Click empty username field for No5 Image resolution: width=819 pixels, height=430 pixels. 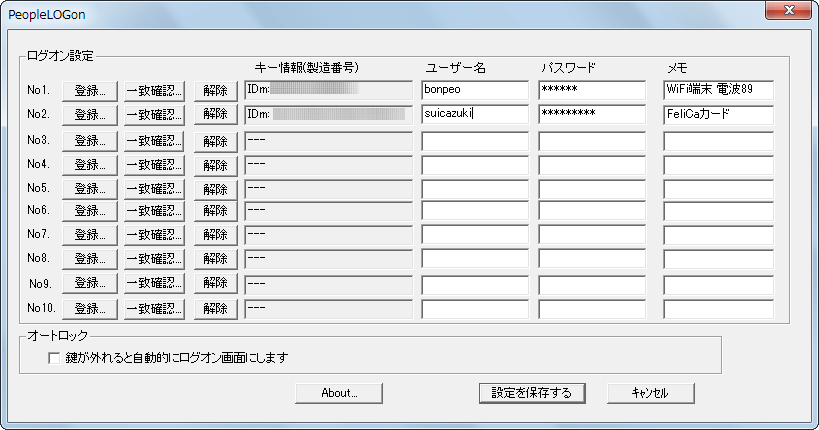pyautogui.click(x=475, y=189)
